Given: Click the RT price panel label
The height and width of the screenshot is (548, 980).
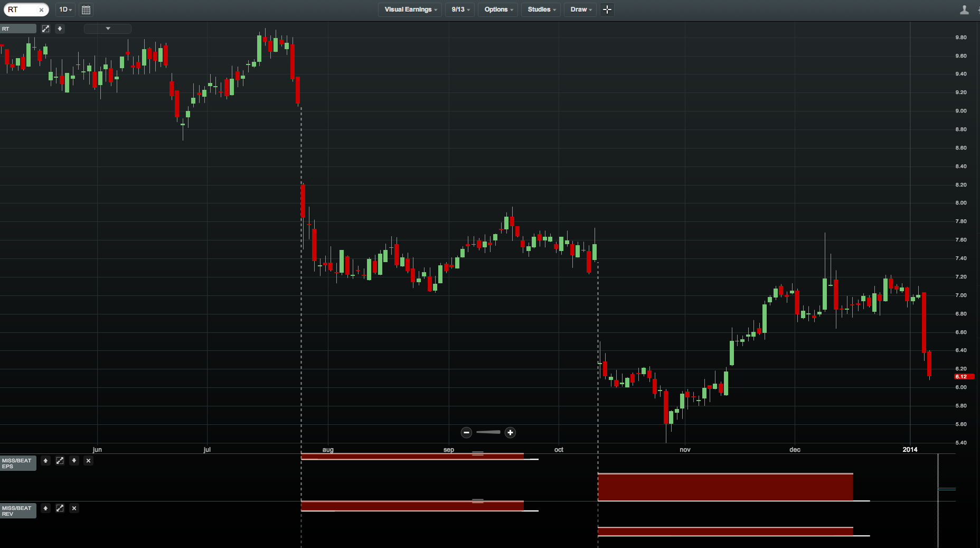Looking at the screenshot, I should (18, 29).
